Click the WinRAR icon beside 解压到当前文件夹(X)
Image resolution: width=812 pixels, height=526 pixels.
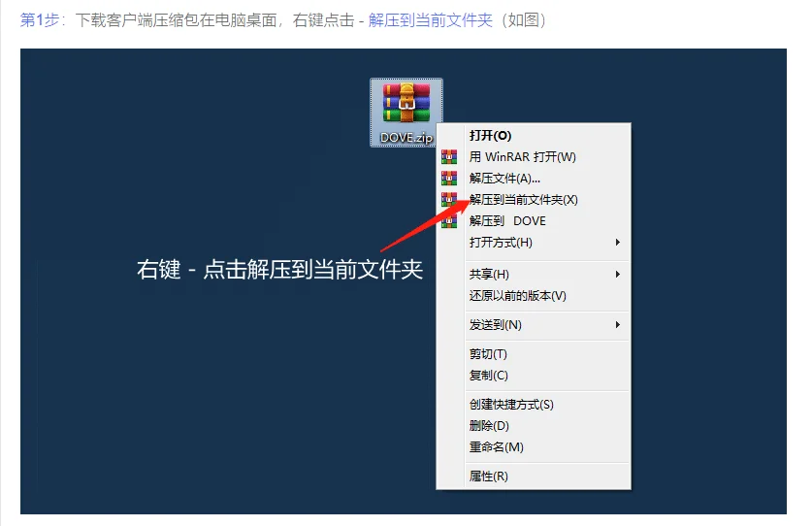(448, 200)
